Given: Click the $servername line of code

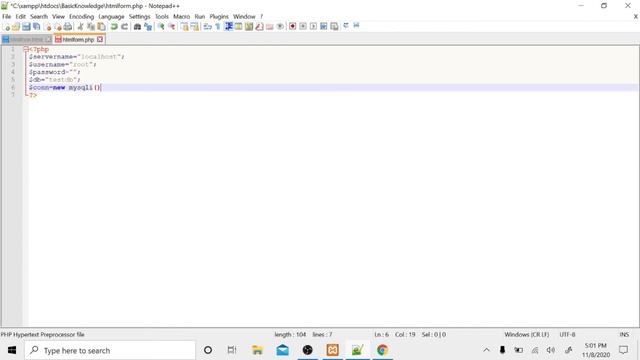Looking at the screenshot, I should 76,57.
